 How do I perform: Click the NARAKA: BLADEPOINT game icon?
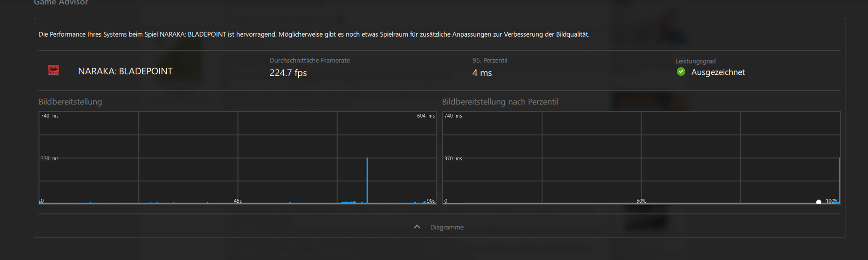tap(54, 71)
